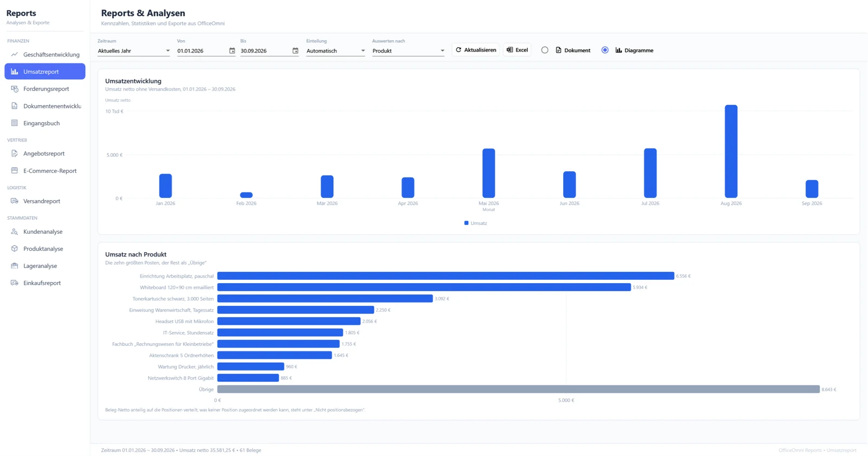Select the Diagramme view radio button
868x456 pixels.
(605, 50)
